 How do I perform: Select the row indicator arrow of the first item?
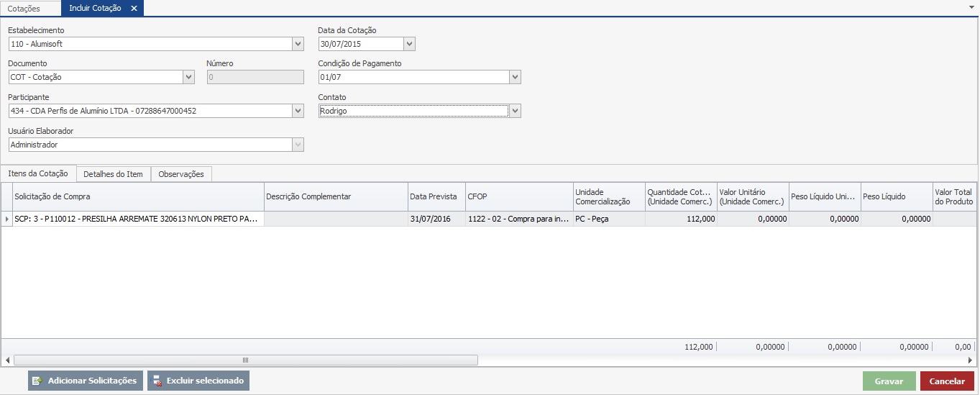coord(7,219)
